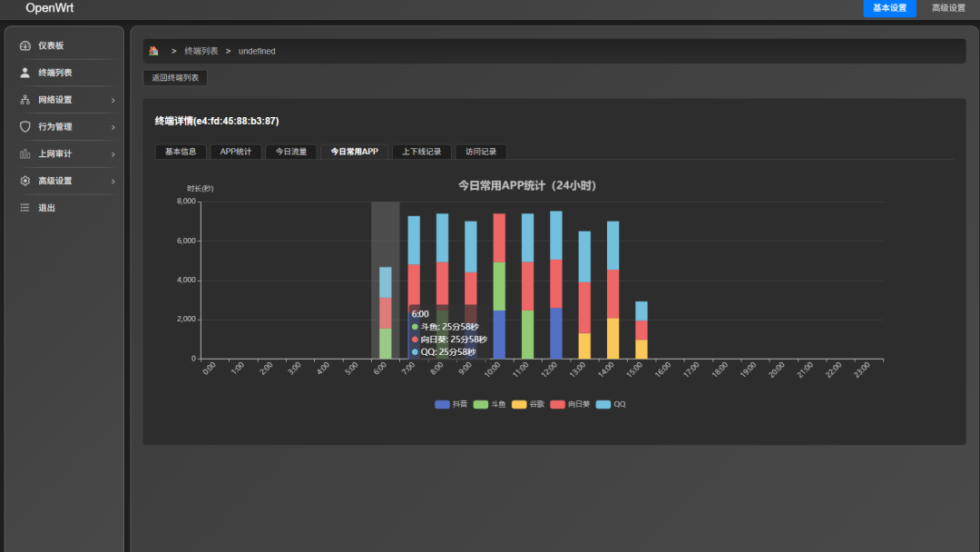This screenshot has width=980, height=552.
Task: Click the list icon beside 退出
Action: click(25, 208)
